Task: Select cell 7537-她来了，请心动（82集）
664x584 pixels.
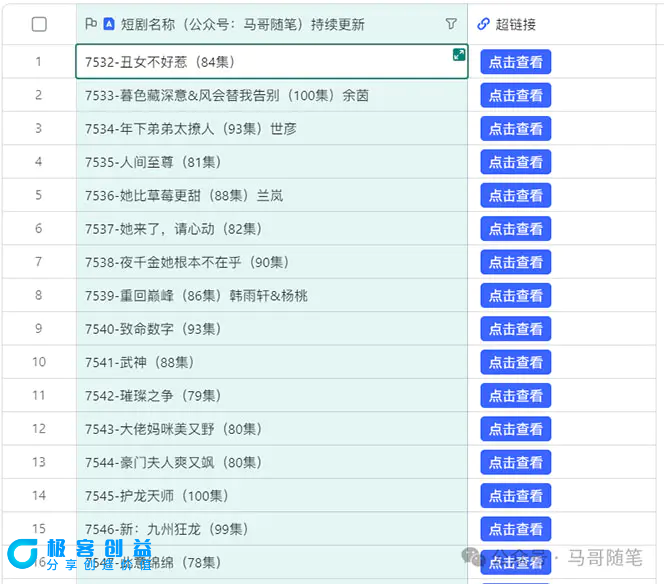Action: 272,229
